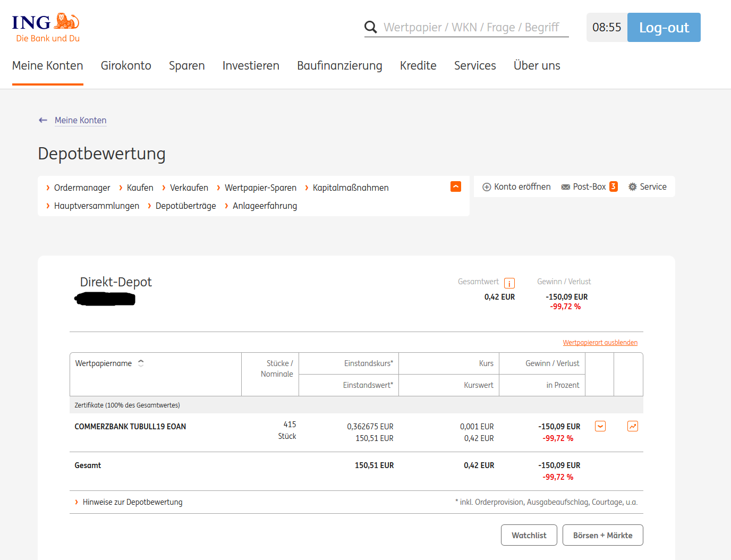The width and height of the screenshot is (731, 560).
Task: Click the Konto eröffnen plus icon
Action: point(486,187)
